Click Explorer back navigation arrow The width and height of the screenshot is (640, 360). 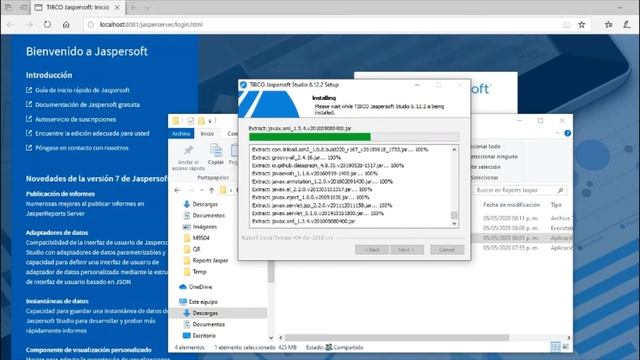coord(177,190)
